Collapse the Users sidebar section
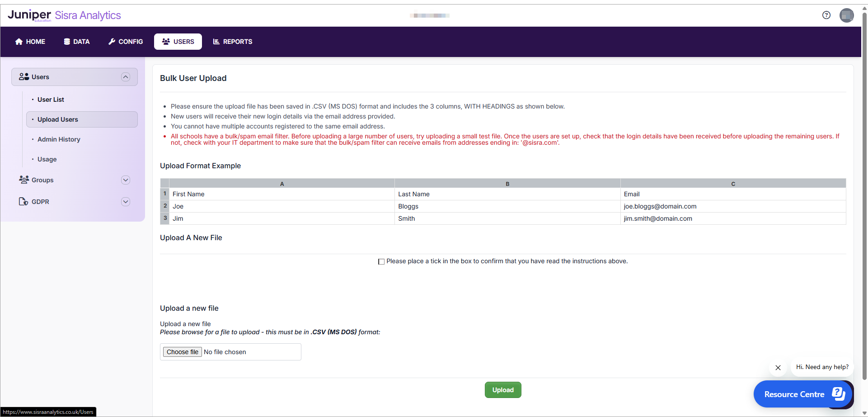 coord(126,77)
